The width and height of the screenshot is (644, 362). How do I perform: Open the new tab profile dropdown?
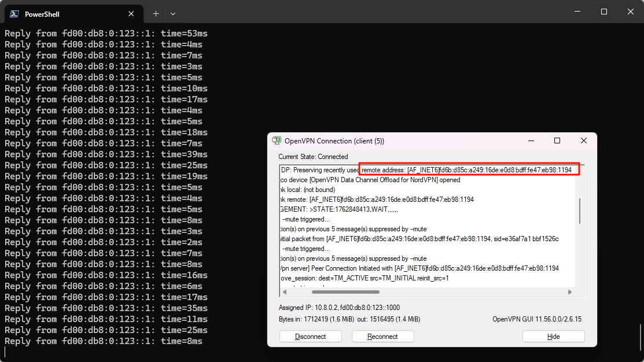pyautogui.click(x=173, y=13)
